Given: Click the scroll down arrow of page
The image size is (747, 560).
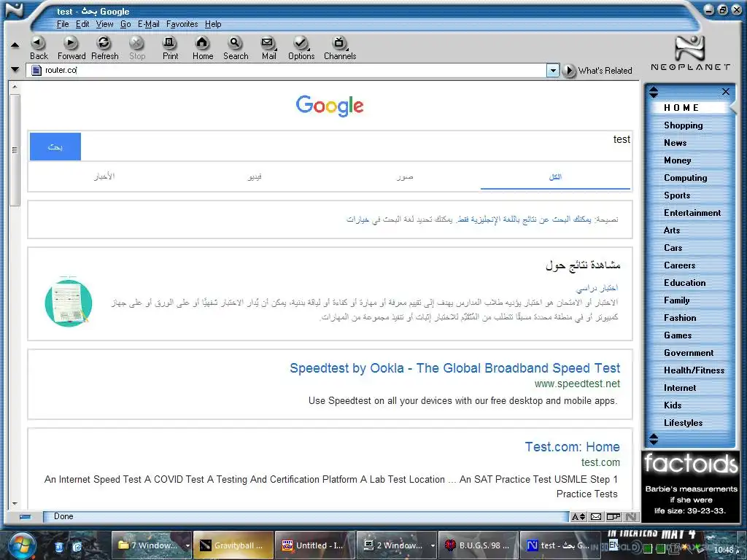Looking at the screenshot, I should coord(15,504).
